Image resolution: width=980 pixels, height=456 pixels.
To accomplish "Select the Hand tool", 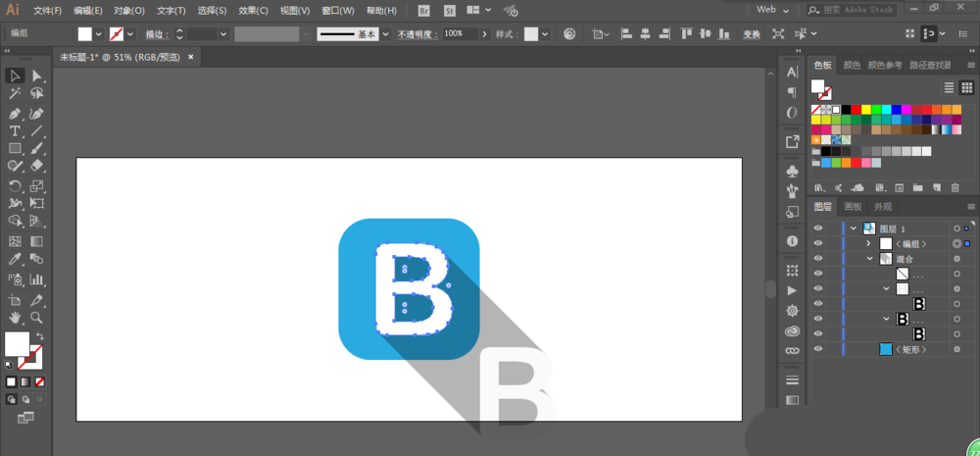I will click(x=15, y=317).
